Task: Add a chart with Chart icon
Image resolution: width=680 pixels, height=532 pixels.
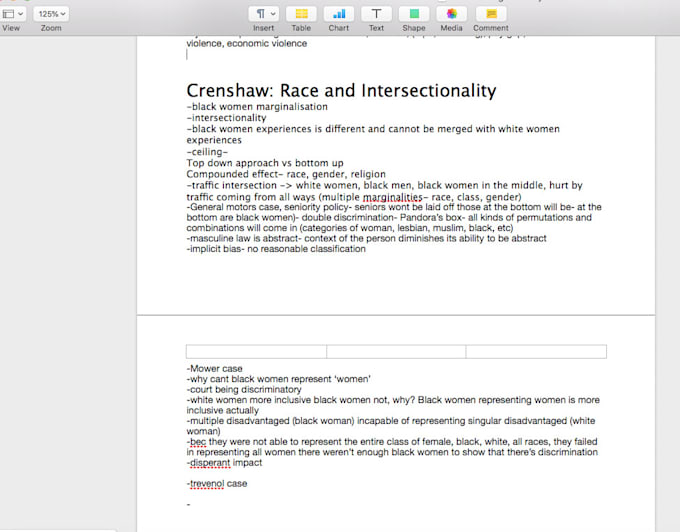Action: point(338,14)
